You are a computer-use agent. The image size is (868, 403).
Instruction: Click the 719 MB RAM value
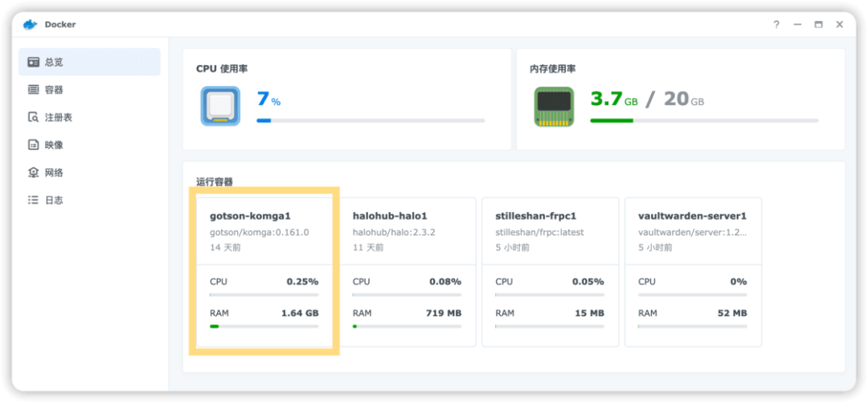444,313
